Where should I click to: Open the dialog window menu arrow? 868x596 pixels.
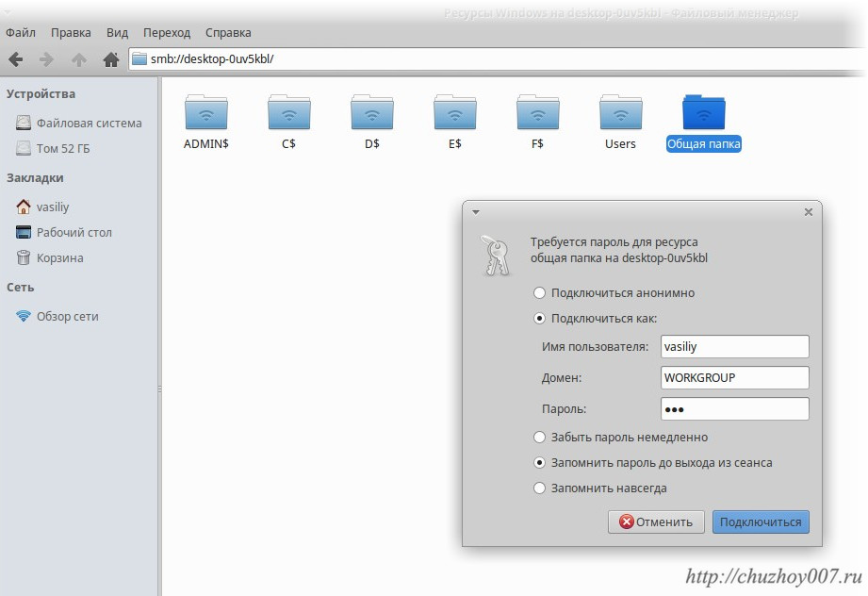(475, 212)
